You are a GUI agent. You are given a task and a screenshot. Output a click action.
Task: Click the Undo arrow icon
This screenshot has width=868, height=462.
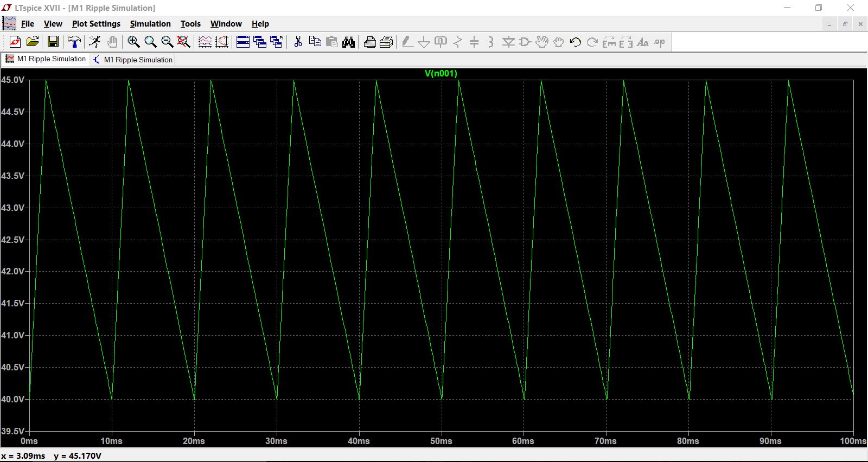tap(575, 42)
